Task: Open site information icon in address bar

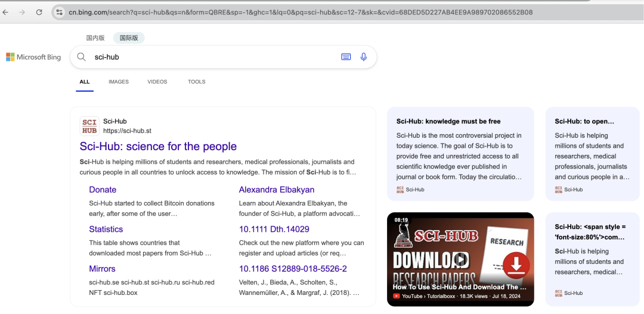Action: click(59, 13)
